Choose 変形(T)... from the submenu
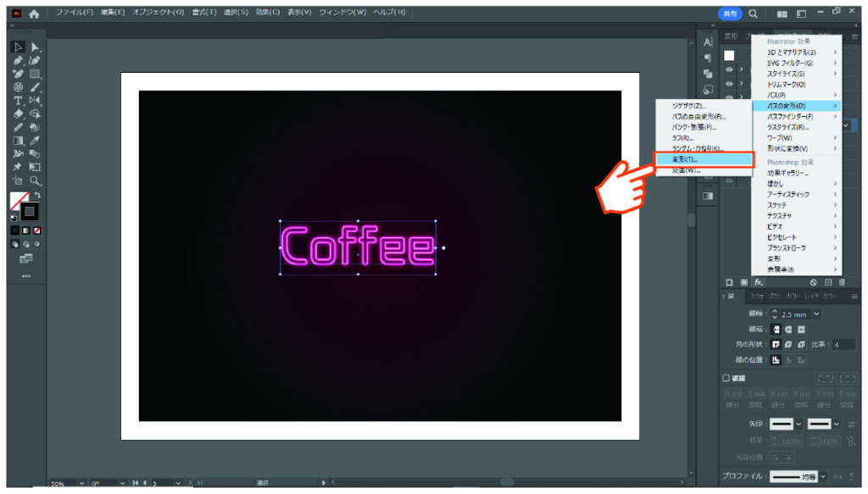The width and height of the screenshot is (868, 494). click(x=704, y=159)
